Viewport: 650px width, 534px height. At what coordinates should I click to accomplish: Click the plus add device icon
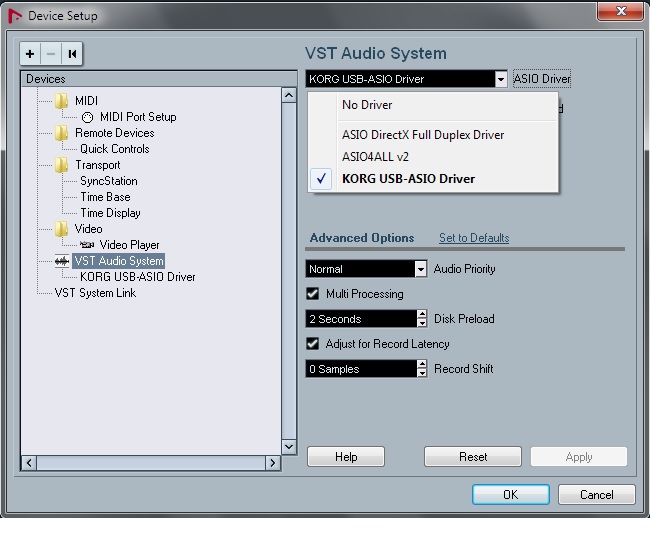[30, 54]
